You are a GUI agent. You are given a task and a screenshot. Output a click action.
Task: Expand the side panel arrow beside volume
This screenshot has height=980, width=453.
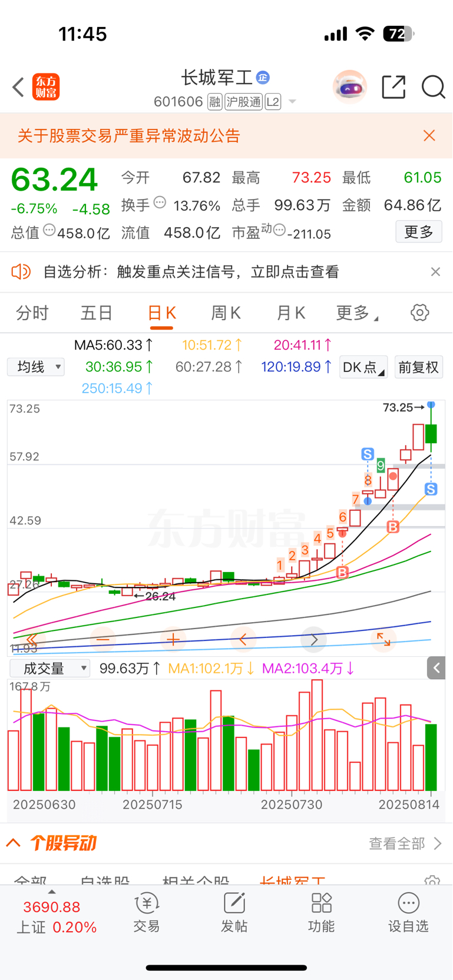pos(437,668)
